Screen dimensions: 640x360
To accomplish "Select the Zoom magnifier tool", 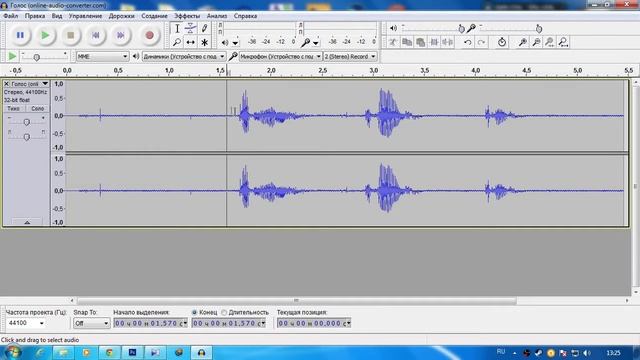I will point(177,42).
